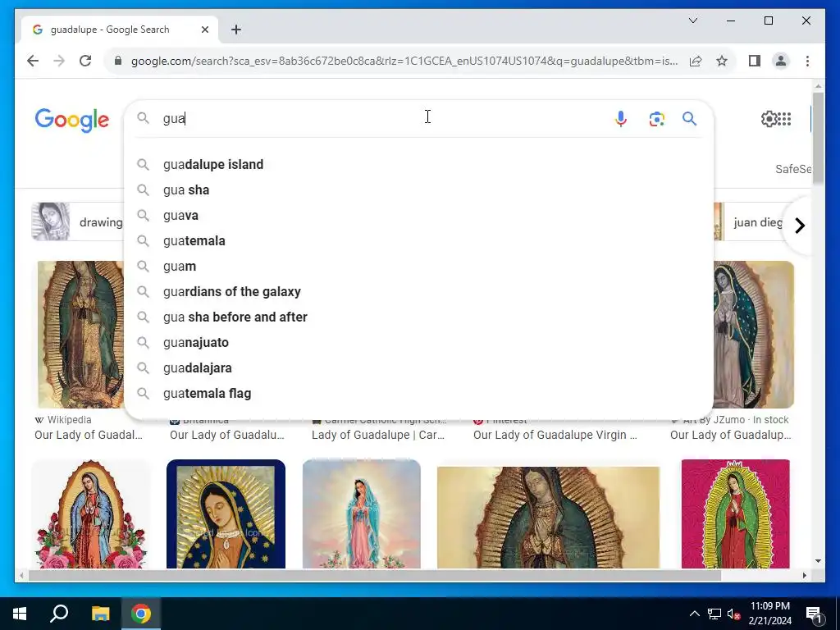Screen dimensions: 840x630
Task: Select guatemala flag suggestion
Action: [419, 393]
